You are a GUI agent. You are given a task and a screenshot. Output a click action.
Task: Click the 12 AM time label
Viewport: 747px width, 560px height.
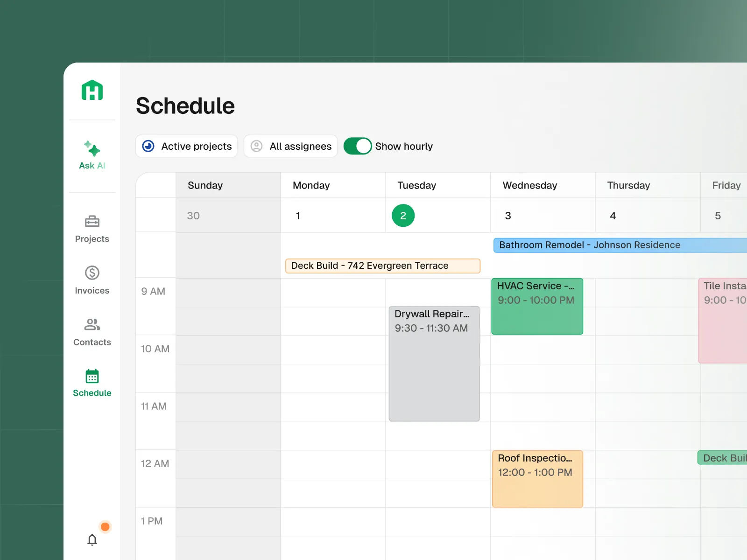(155, 463)
